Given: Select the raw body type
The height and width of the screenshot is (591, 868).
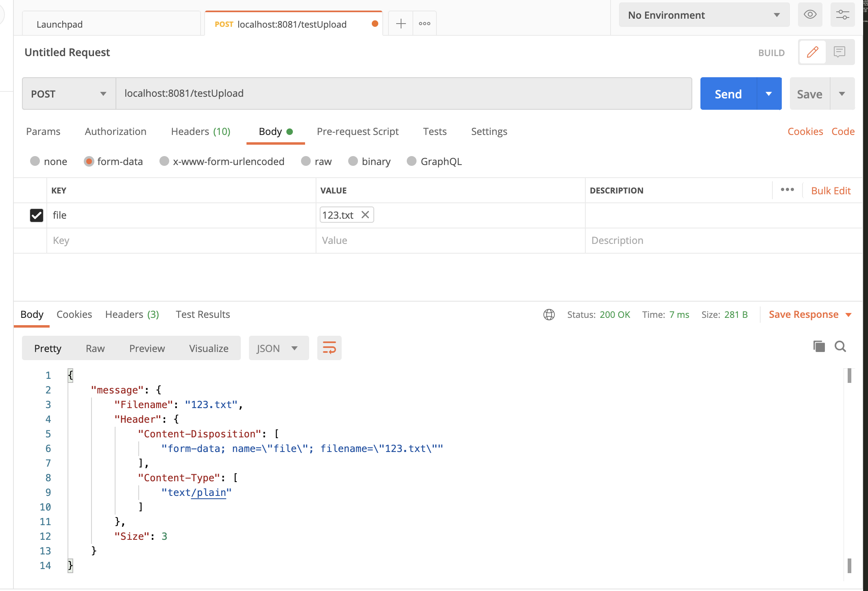Looking at the screenshot, I should [306, 161].
